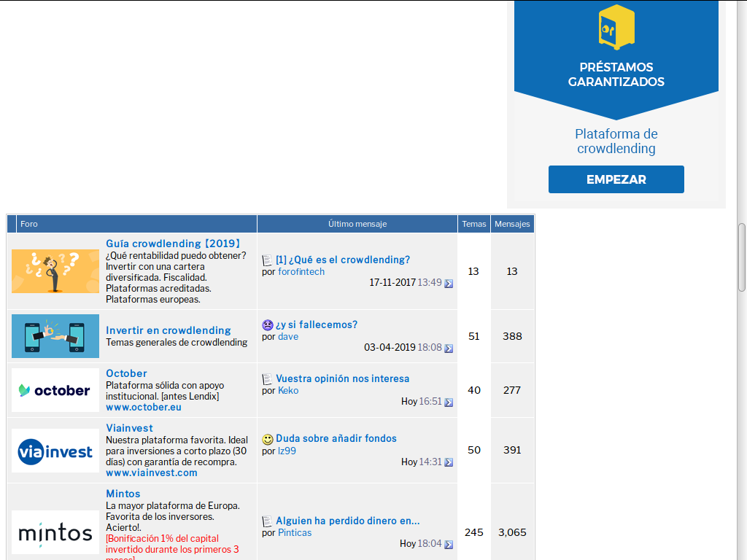Click the Plataforma de crowdlending ad text
Image resolution: width=747 pixels, height=560 pixels.
tap(616, 141)
